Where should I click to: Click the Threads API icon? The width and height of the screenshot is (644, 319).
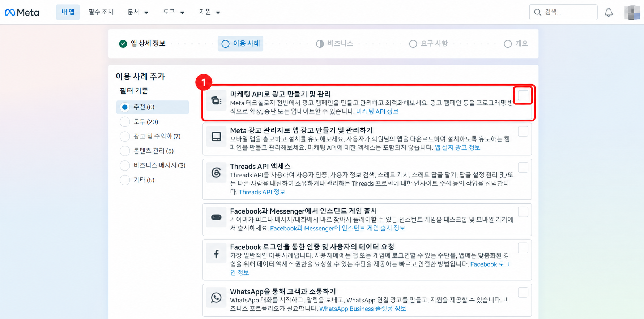click(216, 173)
